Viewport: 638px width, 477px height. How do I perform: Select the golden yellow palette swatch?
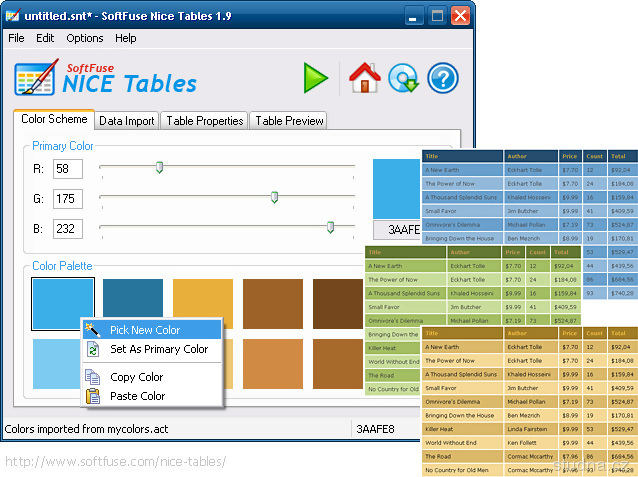coord(203,298)
